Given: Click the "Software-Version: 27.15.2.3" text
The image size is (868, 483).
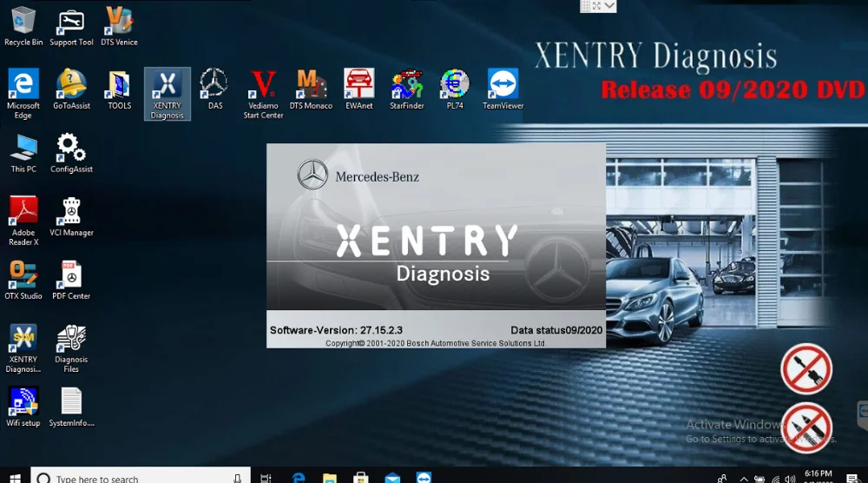Looking at the screenshot, I should point(336,330).
